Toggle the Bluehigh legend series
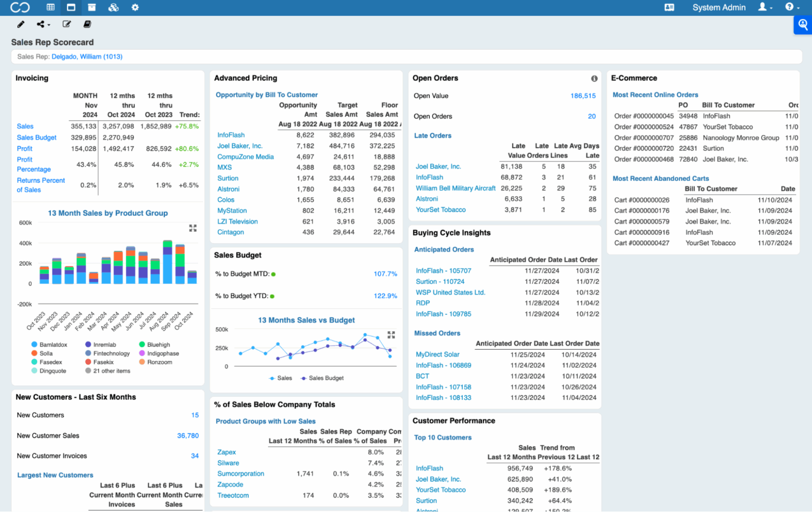Image resolution: width=812 pixels, height=512 pixels. click(154, 345)
